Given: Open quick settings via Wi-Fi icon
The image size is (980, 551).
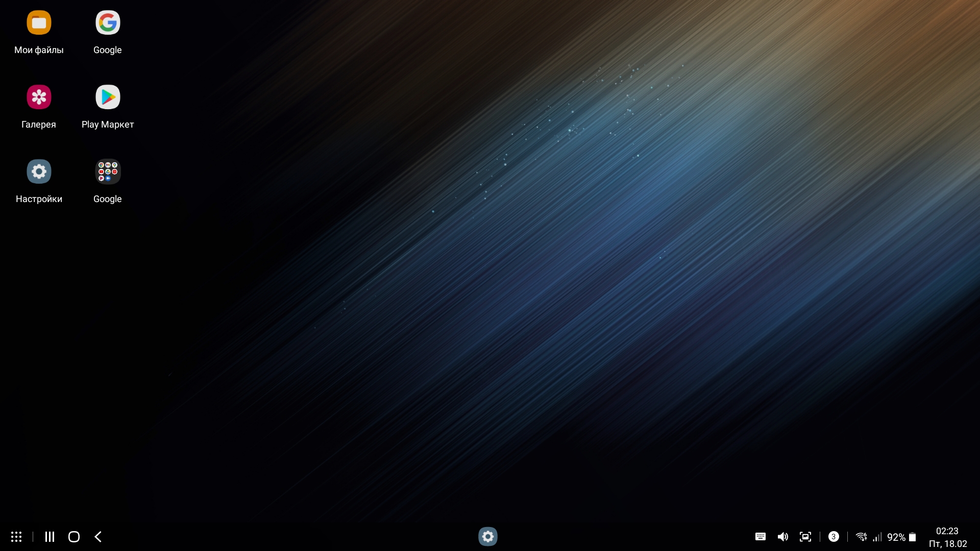Looking at the screenshot, I should 861,537.
